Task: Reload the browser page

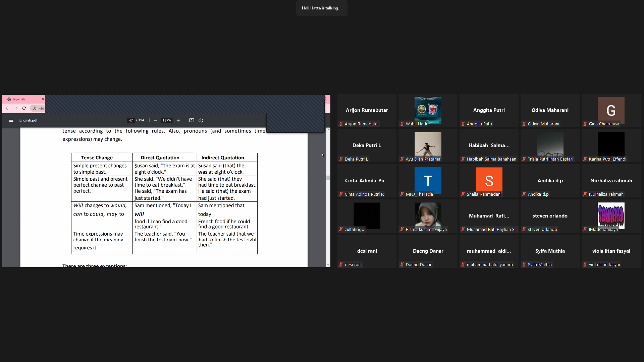Action: click(24, 108)
